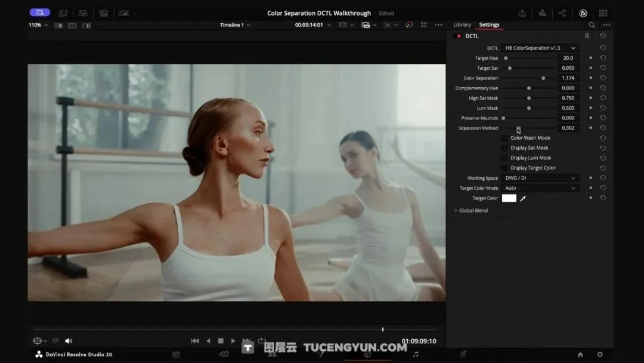Open the DCTL file dropdown
This screenshot has width=644, height=363.
tap(540, 48)
